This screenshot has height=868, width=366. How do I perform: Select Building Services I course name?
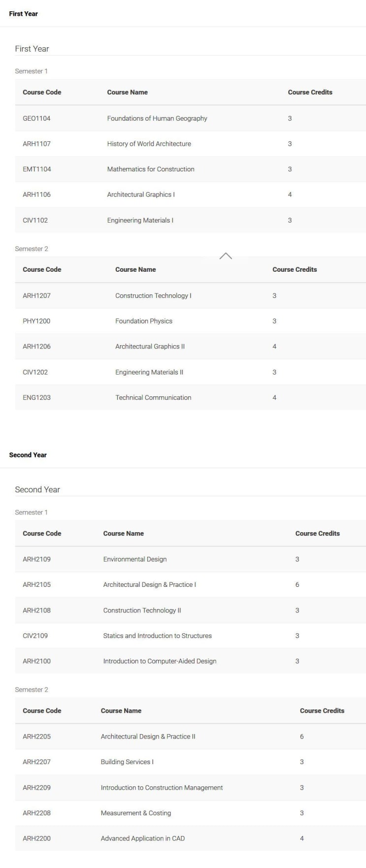click(127, 762)
